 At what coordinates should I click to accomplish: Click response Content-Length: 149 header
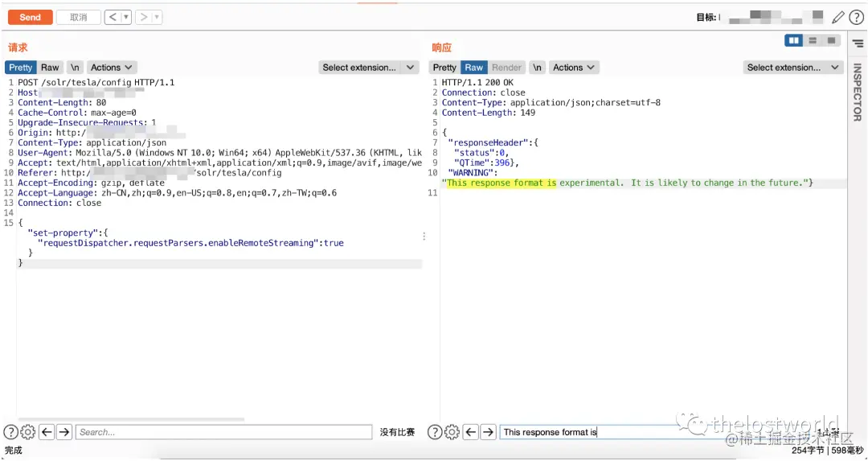[489, 113]
